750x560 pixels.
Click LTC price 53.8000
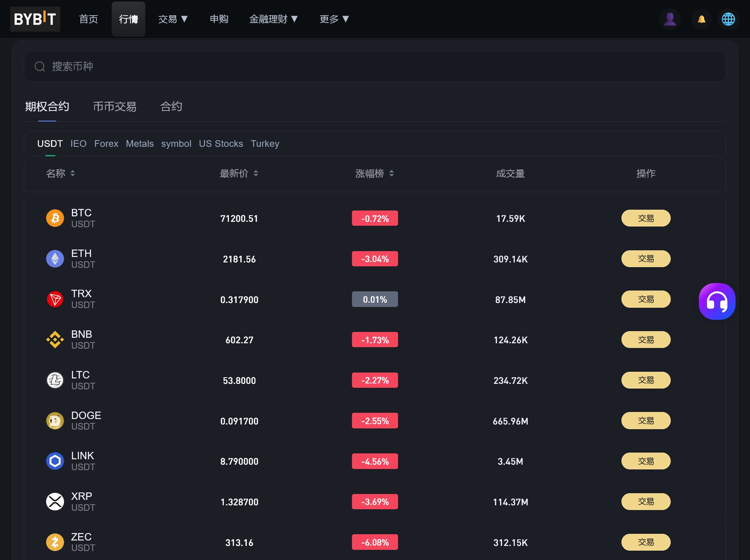[x=239, y=381]
